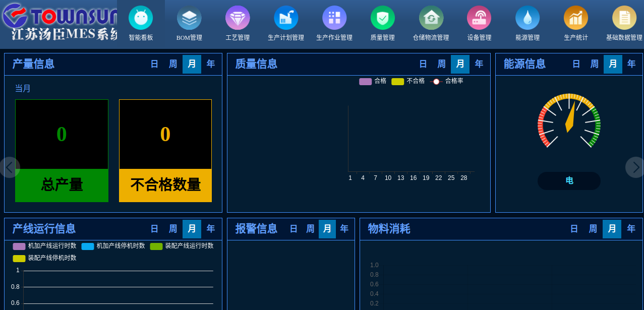Screen dimensions: 644x310
Task: Select 日 view in 物料消耗 panel
Action: pos(574,229)
